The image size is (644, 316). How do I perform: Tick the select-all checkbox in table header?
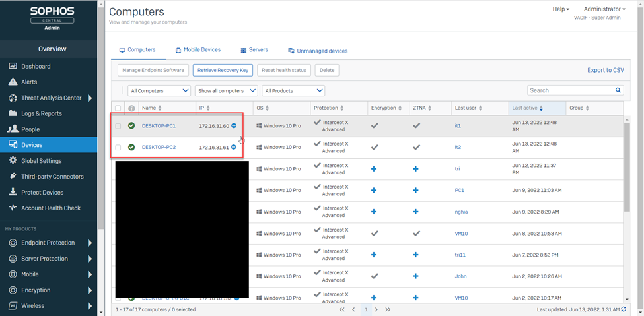[x=118, y=108]
